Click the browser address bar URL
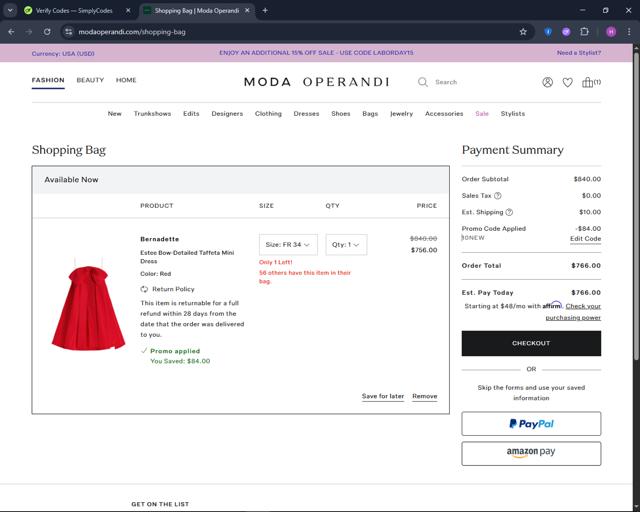Image resolution: width=640 pixels, height=512 pixels. click(x=132, y=32)
